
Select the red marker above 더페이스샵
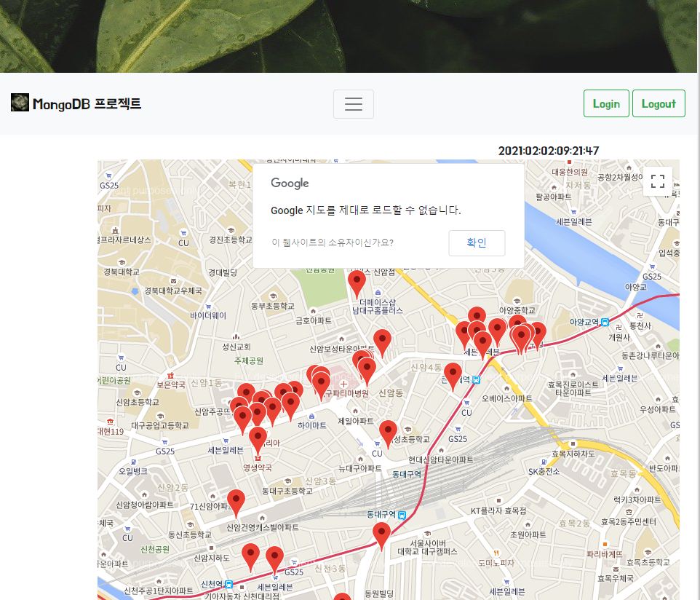[x=357, y=284]
